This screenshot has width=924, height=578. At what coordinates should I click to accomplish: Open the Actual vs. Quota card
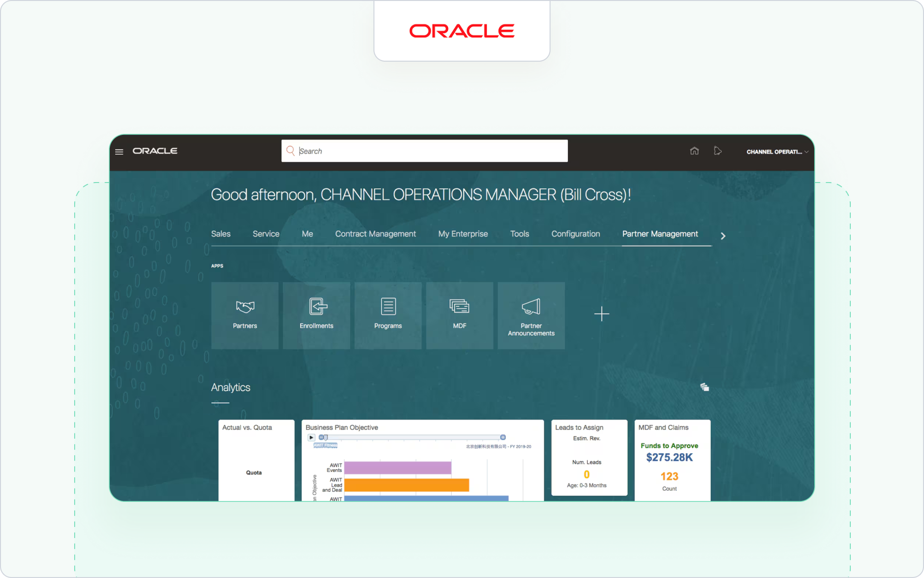256,460
